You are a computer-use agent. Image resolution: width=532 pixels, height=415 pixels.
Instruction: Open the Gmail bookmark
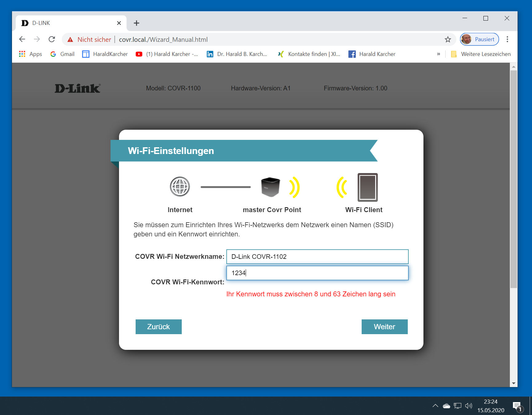(62, 54)
